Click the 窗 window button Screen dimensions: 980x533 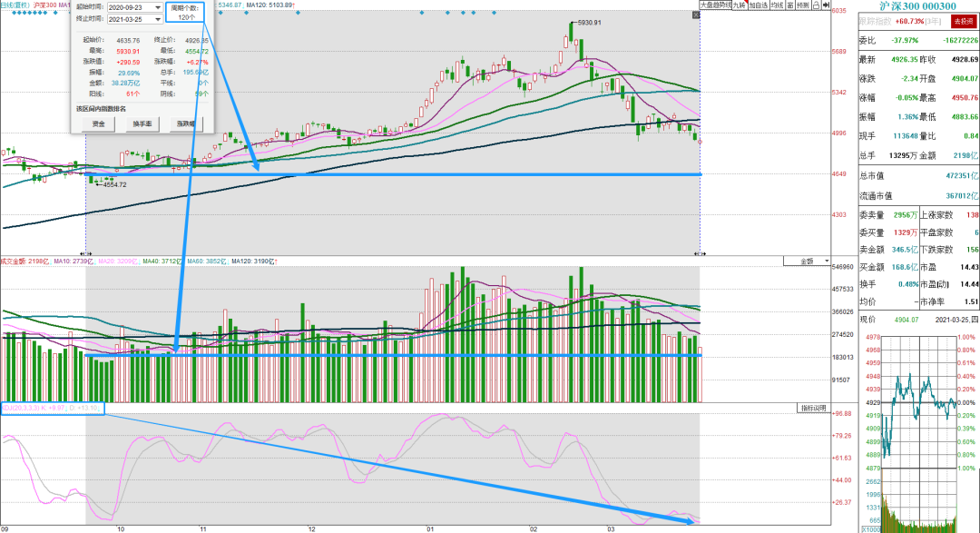(790, 5)
